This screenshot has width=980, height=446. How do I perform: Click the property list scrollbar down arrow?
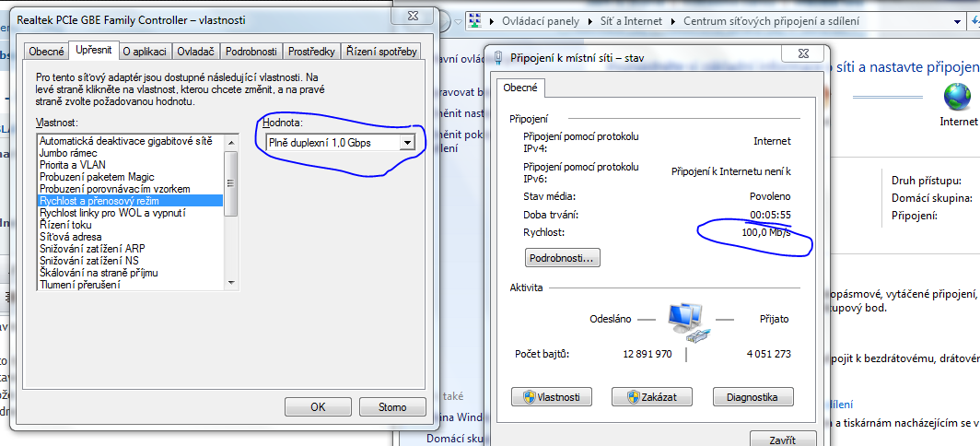[x=230, y=283]
